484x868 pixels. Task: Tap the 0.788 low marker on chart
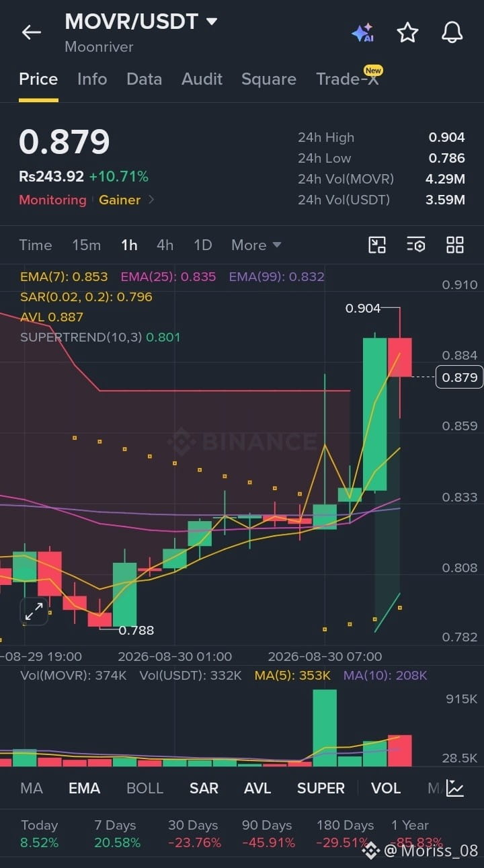point(136,630)
